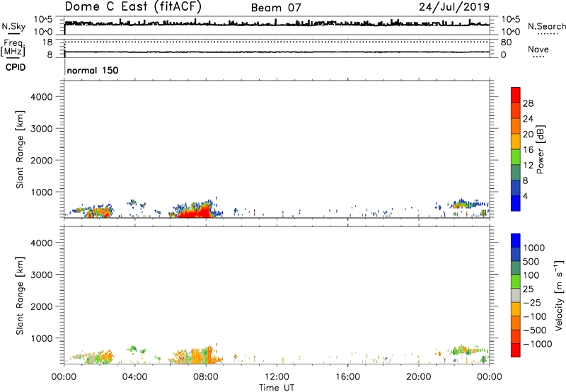Image resolution: width=566 pixels, height=392 pixels.
Task: Click the "20" label on the power color bar
Action: point(528,134)
